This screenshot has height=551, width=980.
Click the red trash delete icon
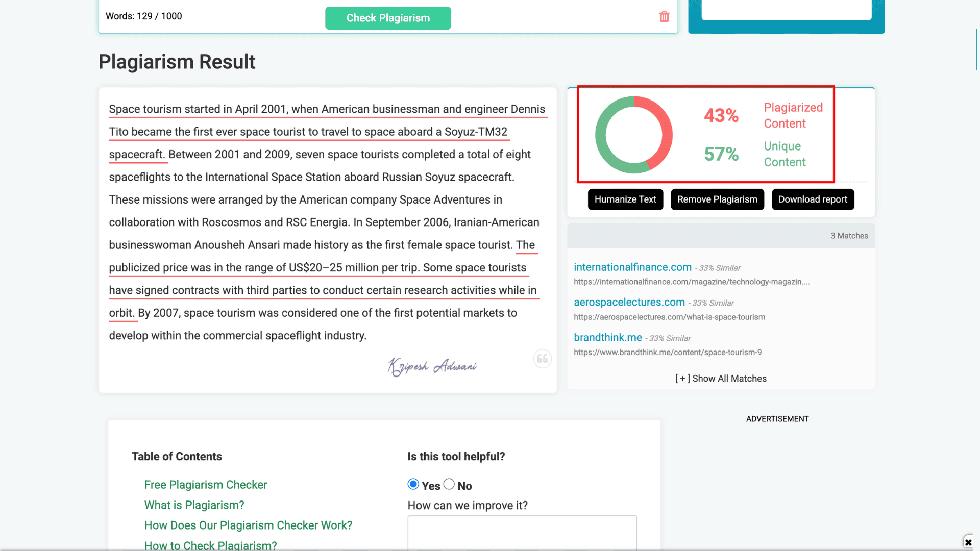pyautogui.click(x=664, y=17)
